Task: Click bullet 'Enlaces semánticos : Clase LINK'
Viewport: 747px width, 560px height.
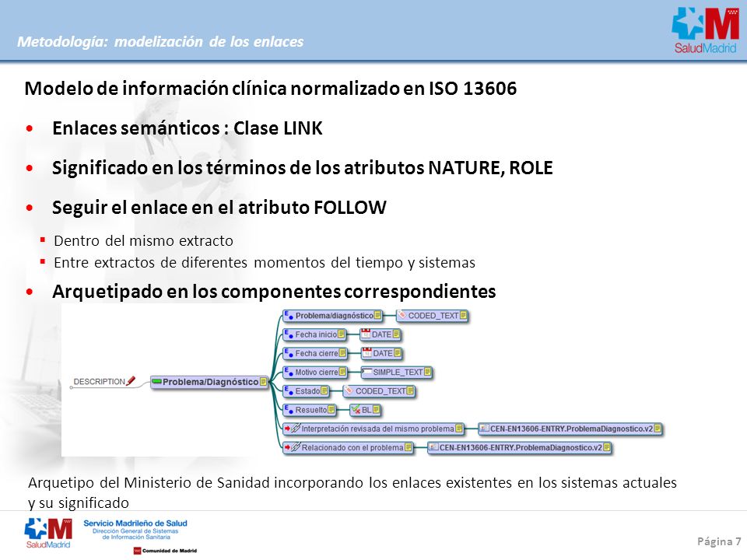Action: pyautogui.click(x=188, y=128)
